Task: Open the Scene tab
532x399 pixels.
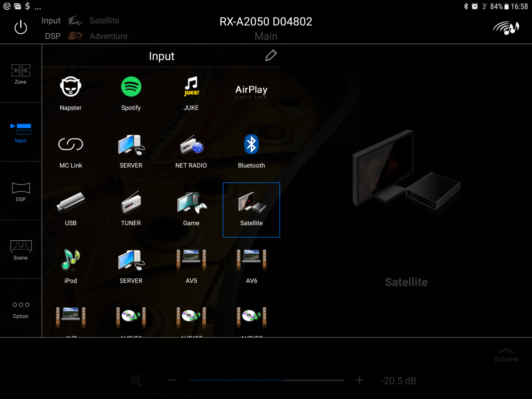Action: (x=21, y=249)
